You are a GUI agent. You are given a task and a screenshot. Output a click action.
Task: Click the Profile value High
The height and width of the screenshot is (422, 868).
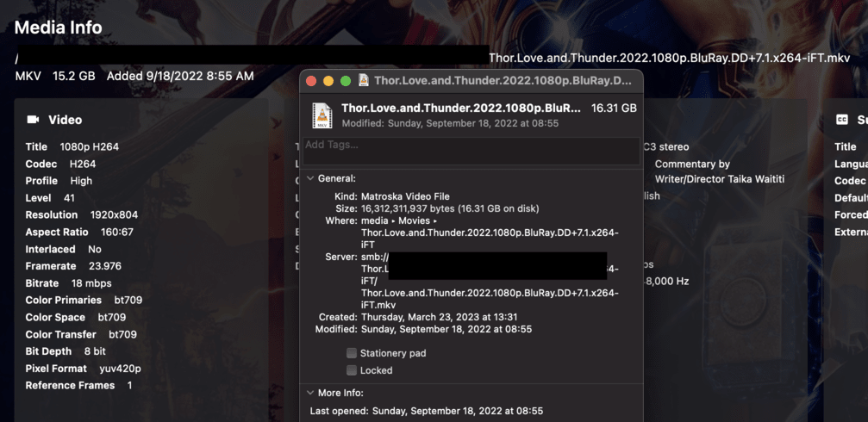pyautogui.click(x=81, y=181)
